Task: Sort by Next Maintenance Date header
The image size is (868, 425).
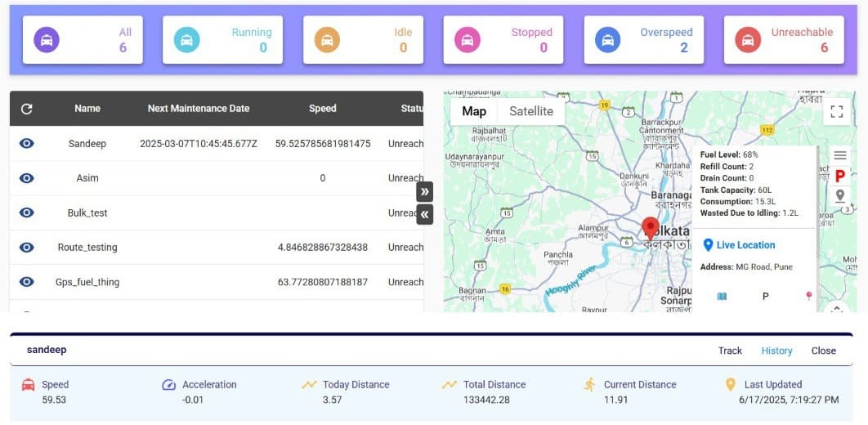Action: [198, 109]
